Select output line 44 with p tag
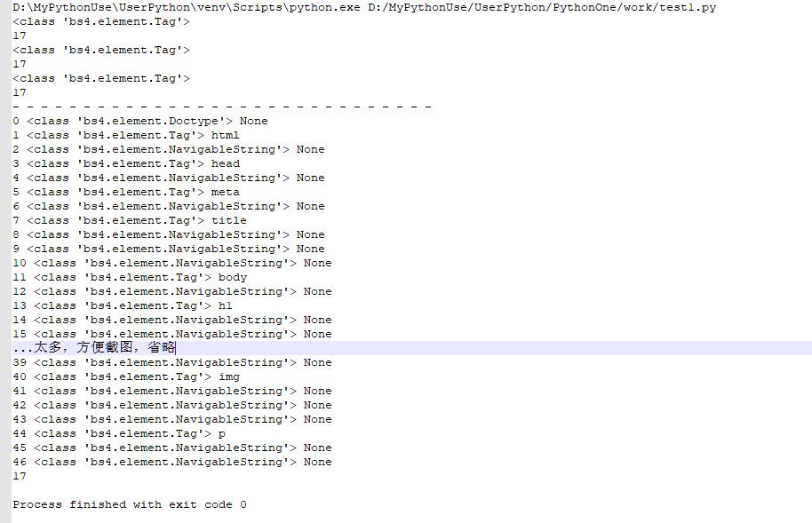This screenshot has height=523, width=812. click(119, 434)
